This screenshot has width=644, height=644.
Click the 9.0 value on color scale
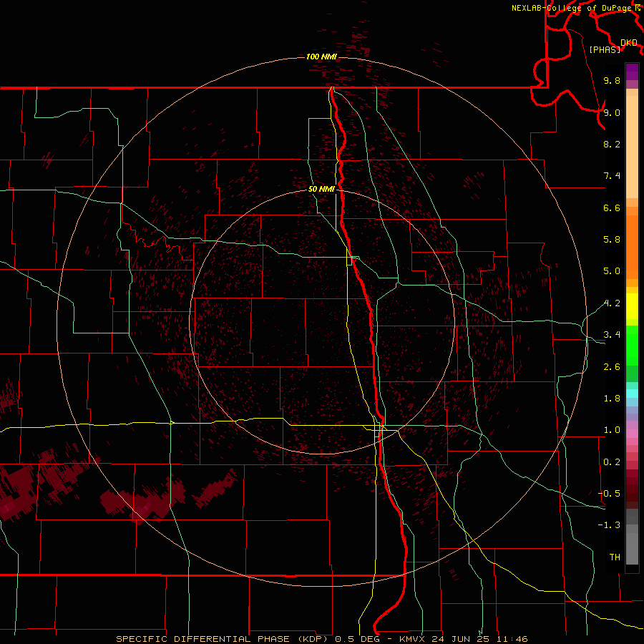click(x=612, y=112)
